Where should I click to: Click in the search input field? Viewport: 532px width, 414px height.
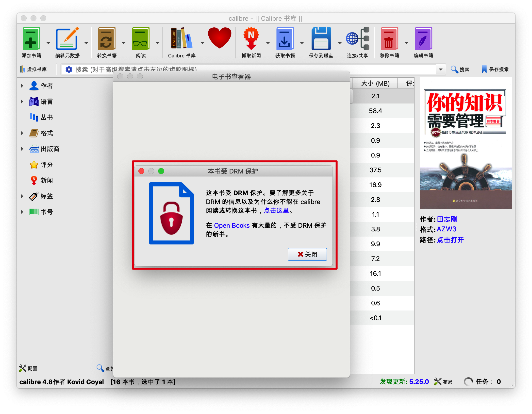254,69
